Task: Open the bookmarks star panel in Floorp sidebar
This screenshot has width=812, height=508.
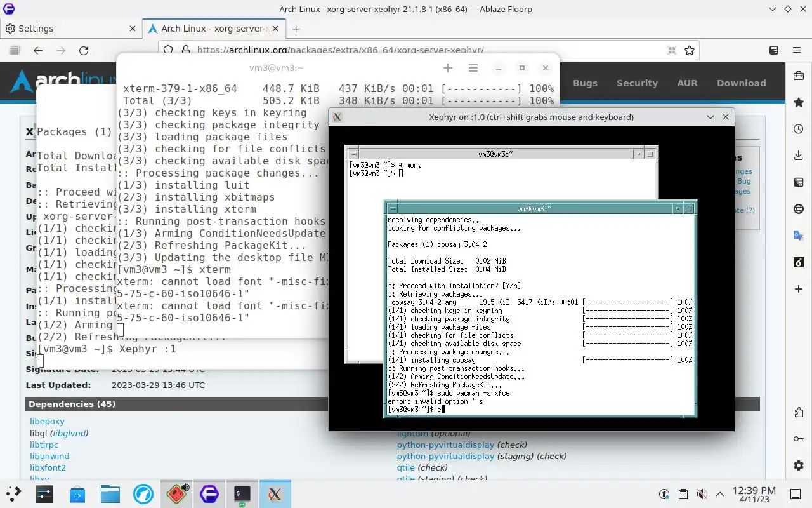Action: 799,102
